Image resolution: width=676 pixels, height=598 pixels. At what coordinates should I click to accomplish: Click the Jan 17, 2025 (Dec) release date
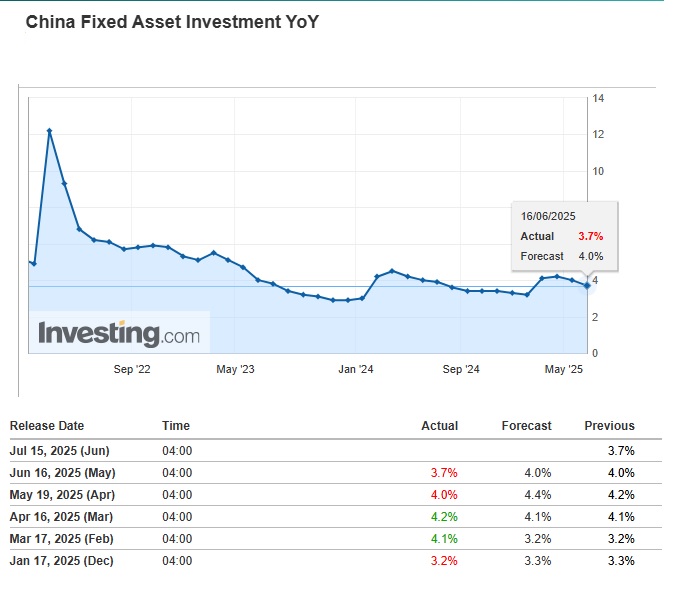point(62,561)
